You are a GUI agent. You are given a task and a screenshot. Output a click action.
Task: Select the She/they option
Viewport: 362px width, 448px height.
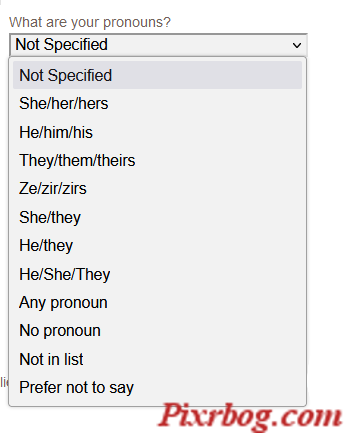coord(157,217)
